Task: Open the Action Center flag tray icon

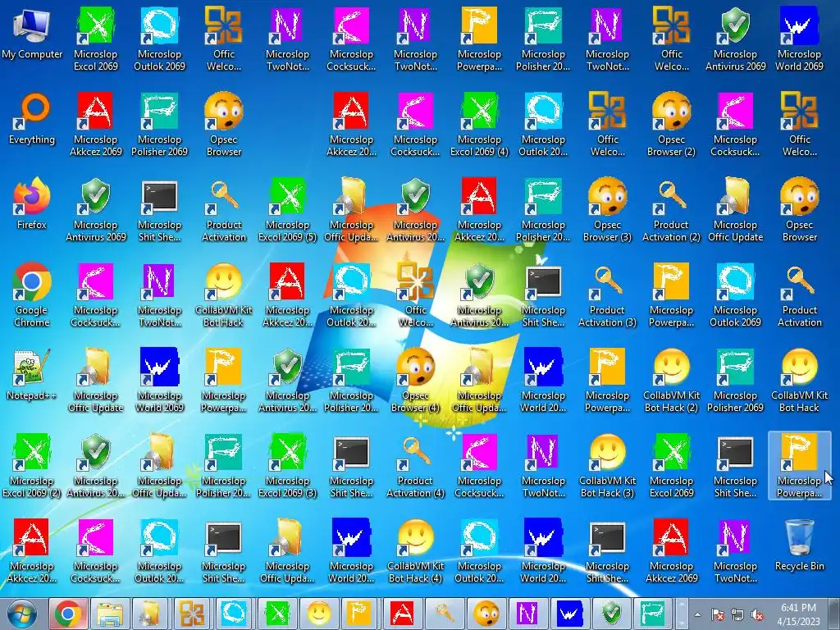Action: tap(717, 615)
